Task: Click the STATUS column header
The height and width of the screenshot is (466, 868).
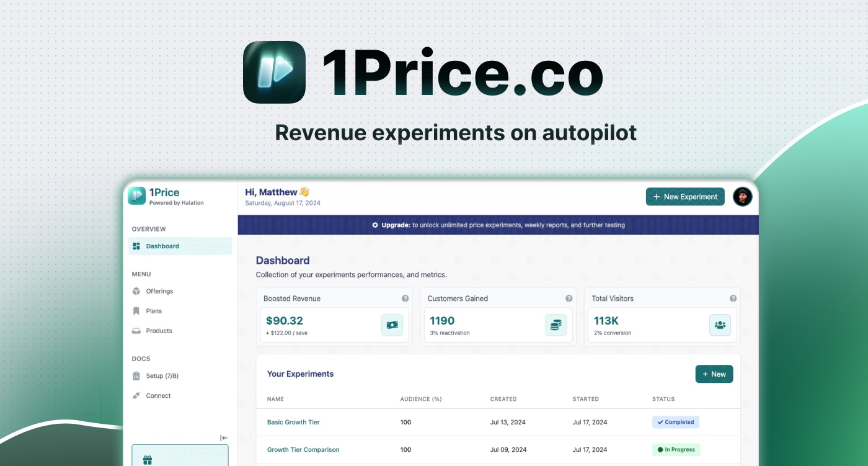Action: pyautogui.click(x=663, y=399)
